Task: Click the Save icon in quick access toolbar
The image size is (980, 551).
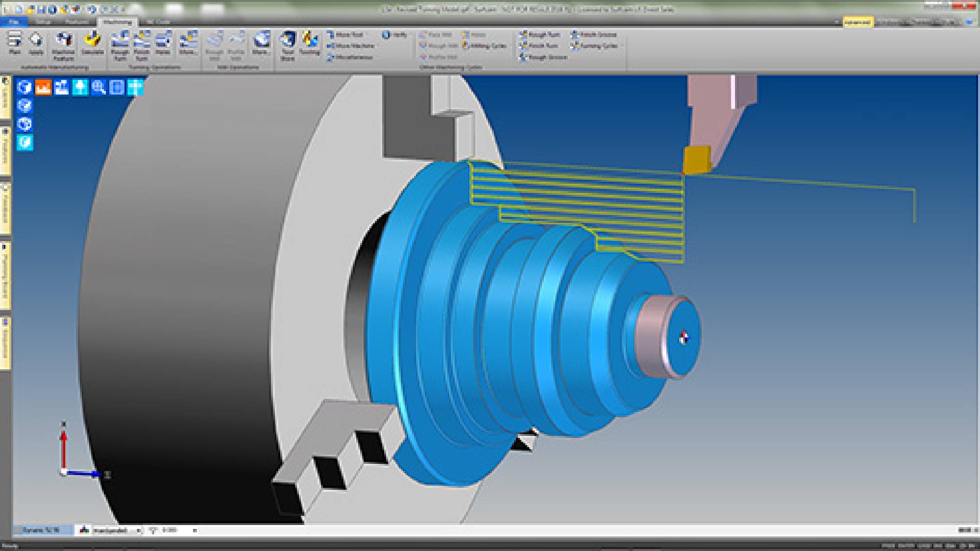Action: [x=43, y=9]
